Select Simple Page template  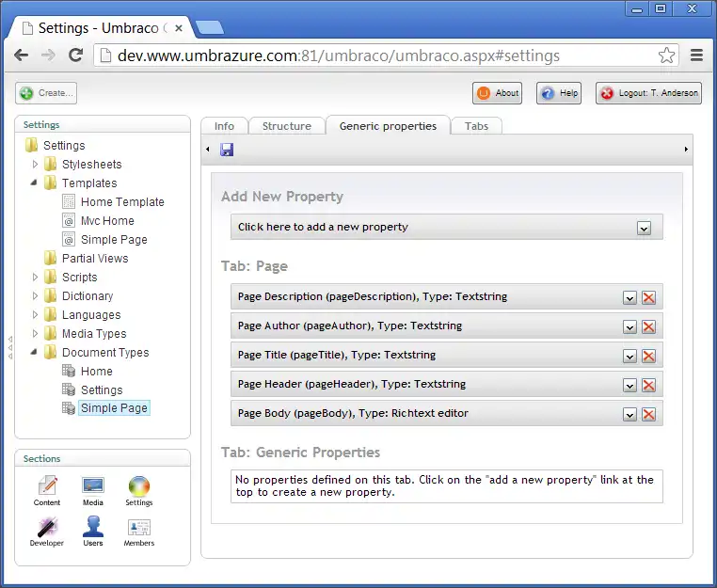(114, 240)
